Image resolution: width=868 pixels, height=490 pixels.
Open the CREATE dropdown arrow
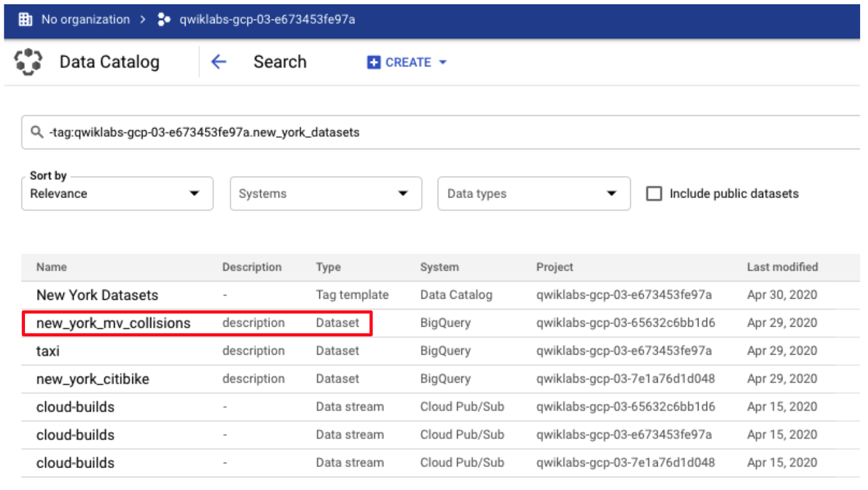point(443,62)
